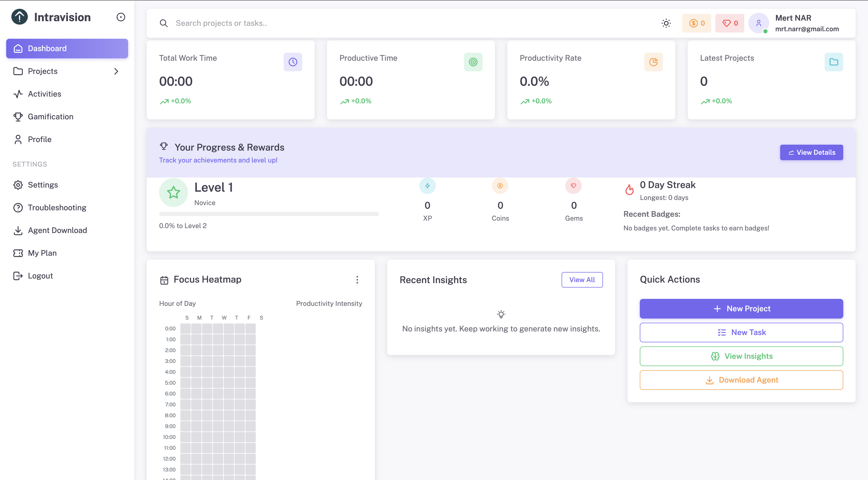Click the Mert NAR profile avatar

point(758,23)
